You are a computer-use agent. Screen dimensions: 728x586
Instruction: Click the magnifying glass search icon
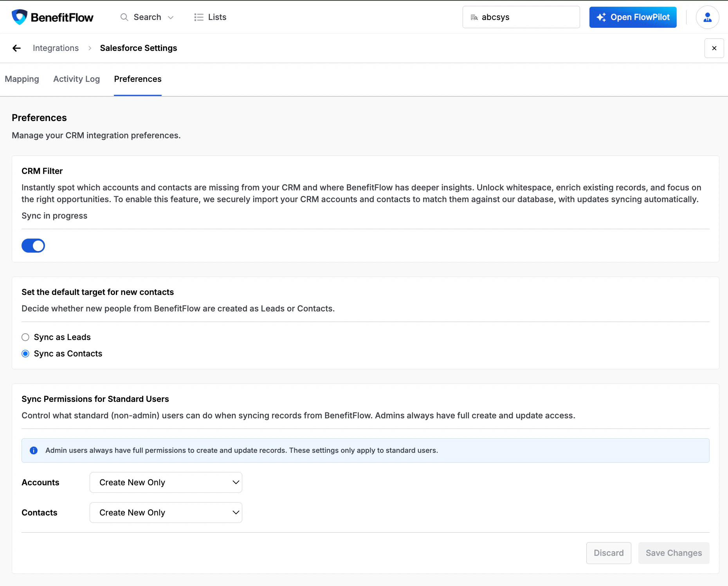pyautogui.click(x=124, y=17)
